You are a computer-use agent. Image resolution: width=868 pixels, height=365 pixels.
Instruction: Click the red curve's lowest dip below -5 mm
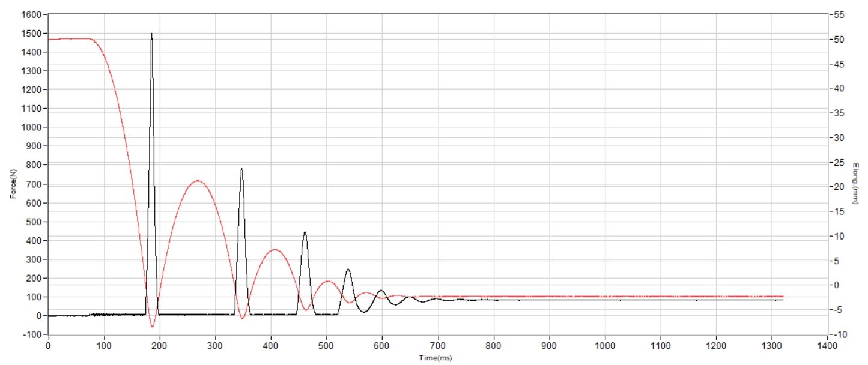[x=153, y=327]
